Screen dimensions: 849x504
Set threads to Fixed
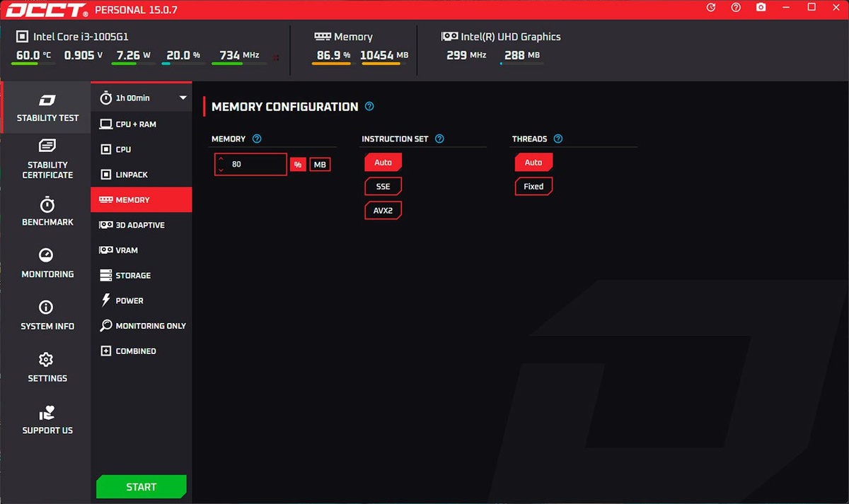click(533, 187)
